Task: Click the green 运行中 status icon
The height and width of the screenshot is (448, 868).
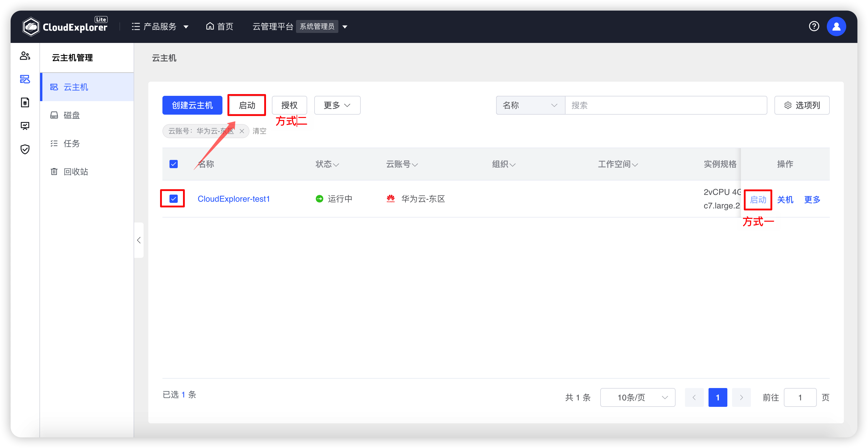Action: click(x=320, y=199)
